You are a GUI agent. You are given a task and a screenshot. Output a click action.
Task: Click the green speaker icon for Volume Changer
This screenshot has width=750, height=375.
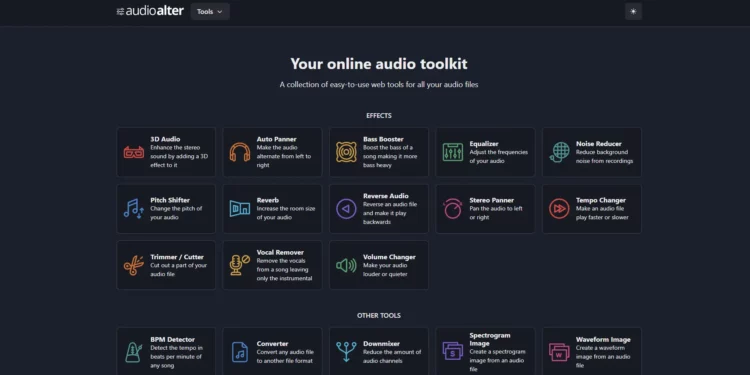(346, 265)
